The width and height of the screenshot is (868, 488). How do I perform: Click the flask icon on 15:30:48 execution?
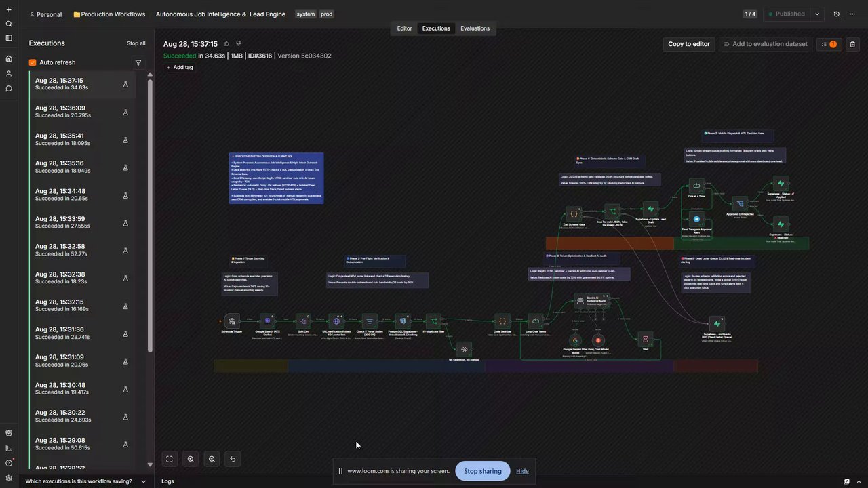pos(125,389)
